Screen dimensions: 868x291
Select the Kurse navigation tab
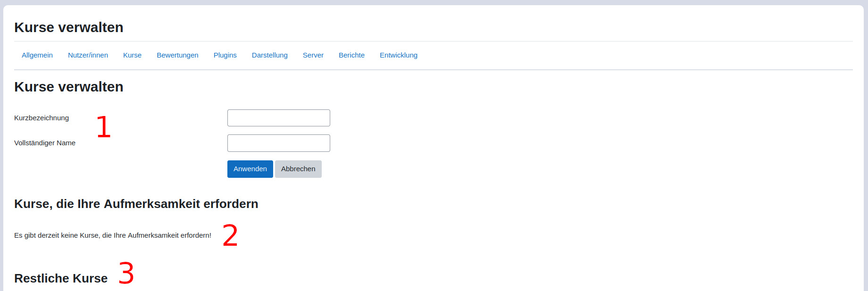click(132, 55)
